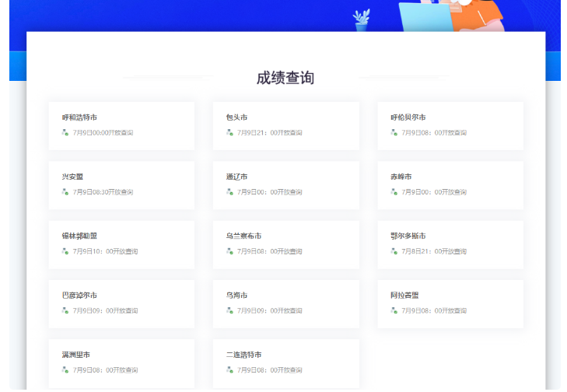Click the icon in the 通辽市 card
Image resolution: width=567 pixels, height=392 pixels.
[x=229, y=192]
